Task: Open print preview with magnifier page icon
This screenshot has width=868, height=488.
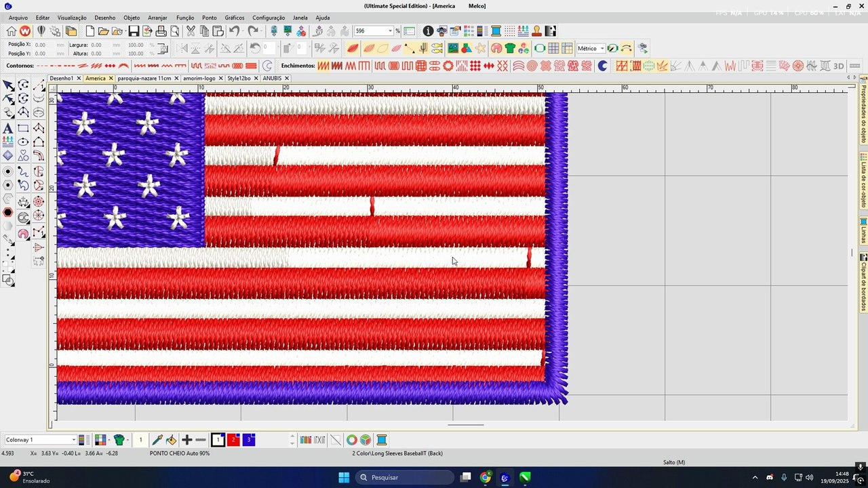Action: pyautogui.click(x=174, y=31)
